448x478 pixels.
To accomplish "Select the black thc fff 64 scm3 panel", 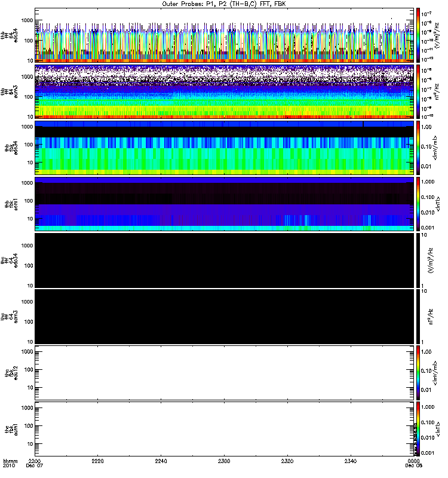I will coord(225,317).
